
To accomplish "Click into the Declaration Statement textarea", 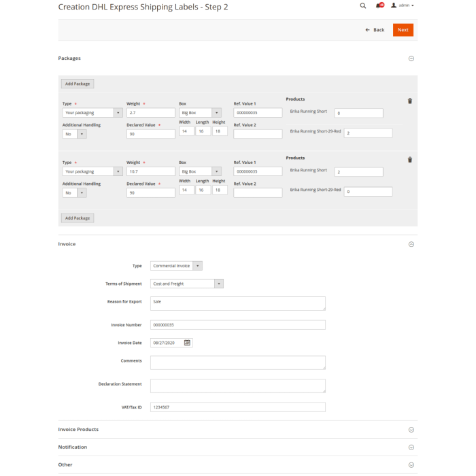I will (238, 386).
